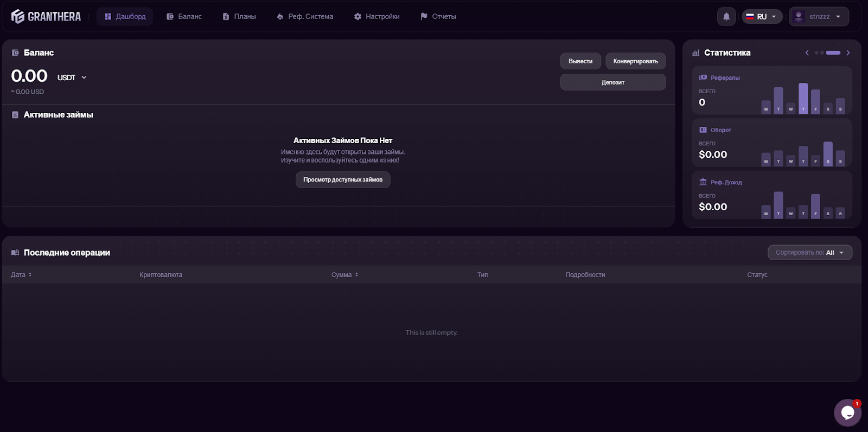Click the Рефералы card icon
The width and height of the screenshot is (868, 432).
pyautogui.click(x=703, y=78)
